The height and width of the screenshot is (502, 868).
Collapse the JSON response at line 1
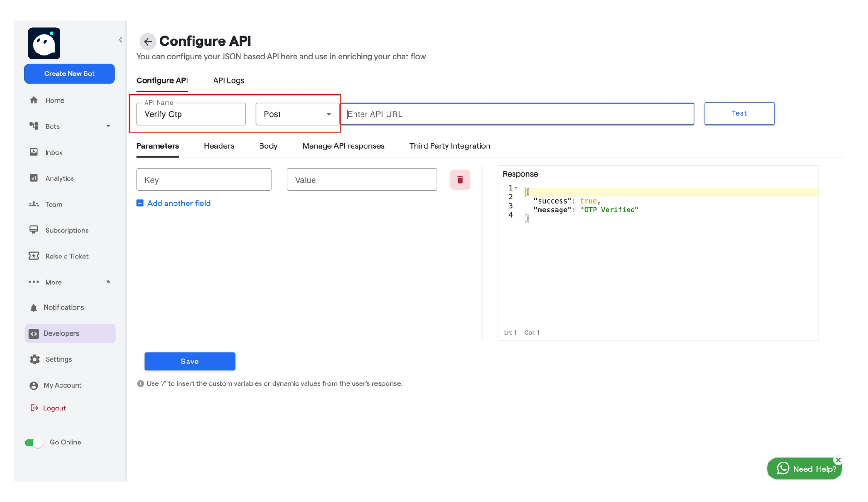[516, 188]
